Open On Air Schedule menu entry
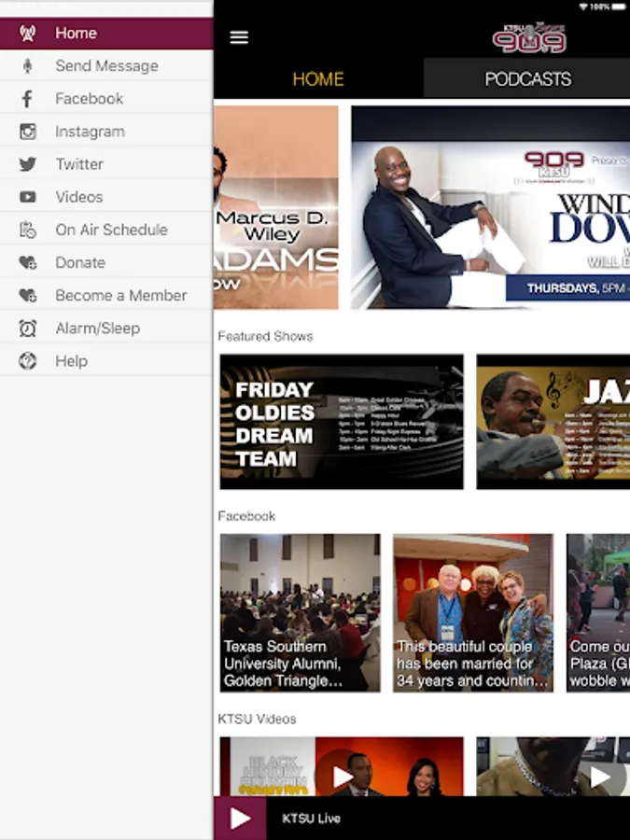The height and width of the screenshot is (840, 630). point(106,230)
